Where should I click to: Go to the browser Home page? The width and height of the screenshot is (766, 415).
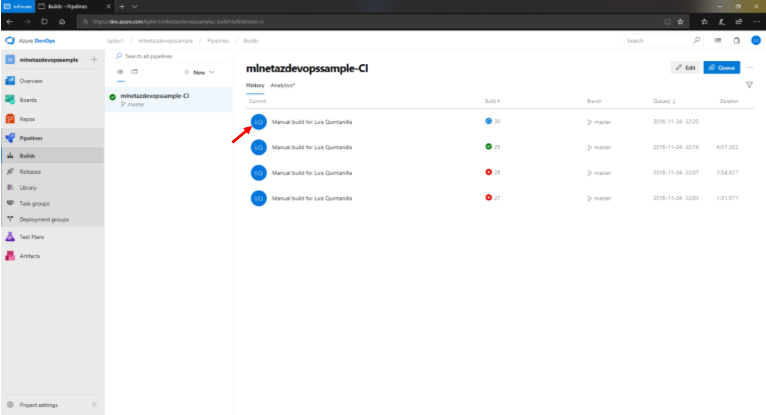(62, 21)
